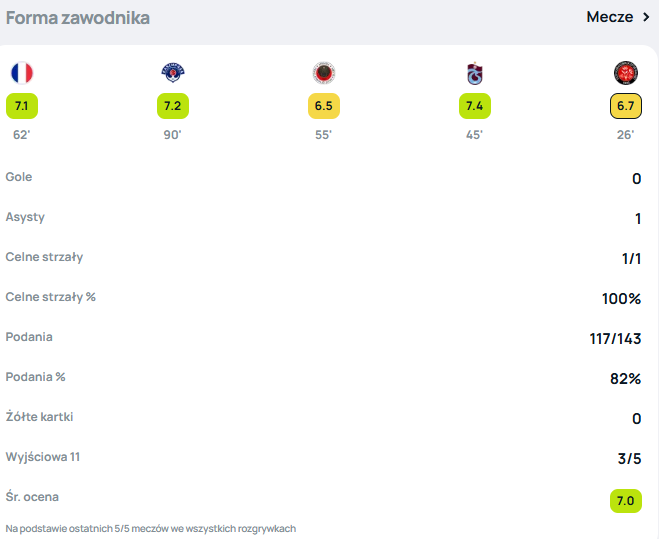659x539 pixels.
Task: Click the Asysty stat row label
Action: click(x=25, y=217)
